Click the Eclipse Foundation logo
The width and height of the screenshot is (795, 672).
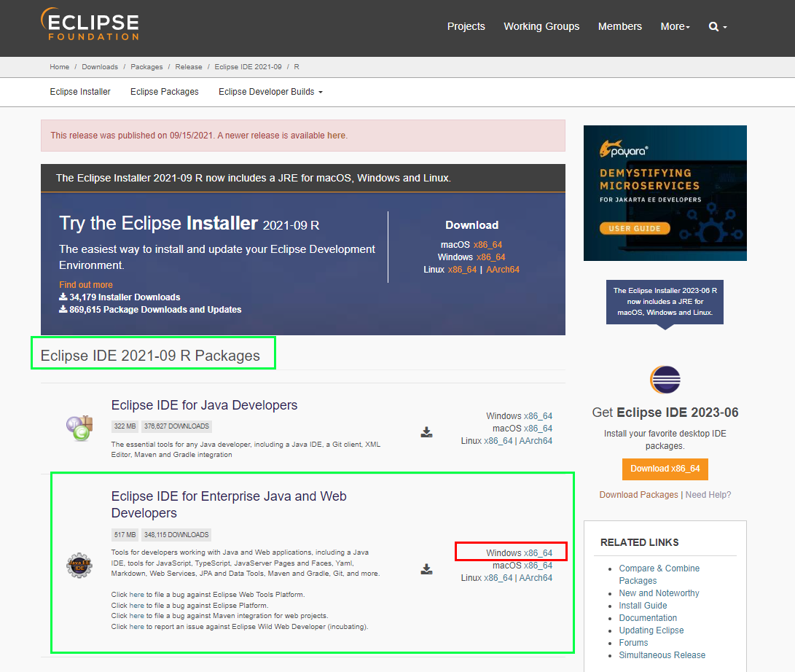pos(90,24)
